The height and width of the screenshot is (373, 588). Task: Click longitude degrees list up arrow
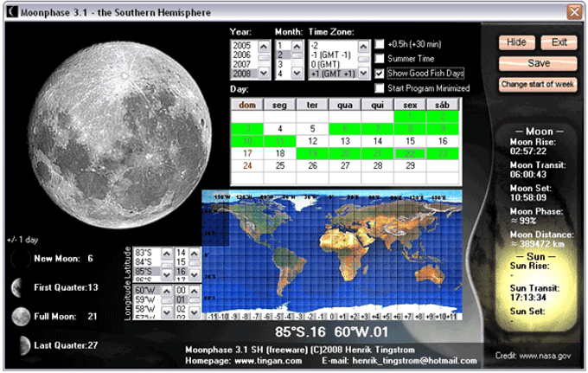pos(167,291)
